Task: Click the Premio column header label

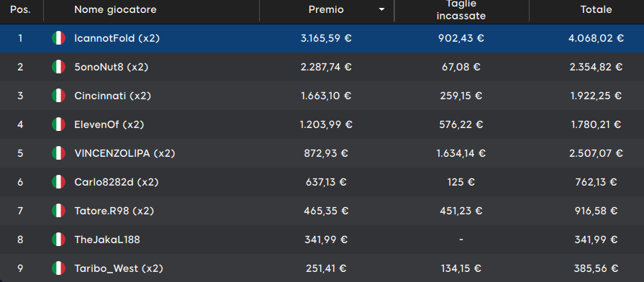Action: pos(326,10)
